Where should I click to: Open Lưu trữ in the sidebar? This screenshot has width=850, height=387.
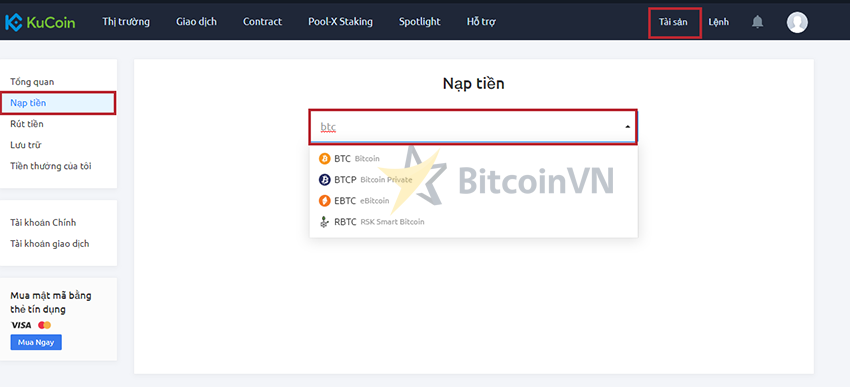pyautogui.click(x=25, y=145)
